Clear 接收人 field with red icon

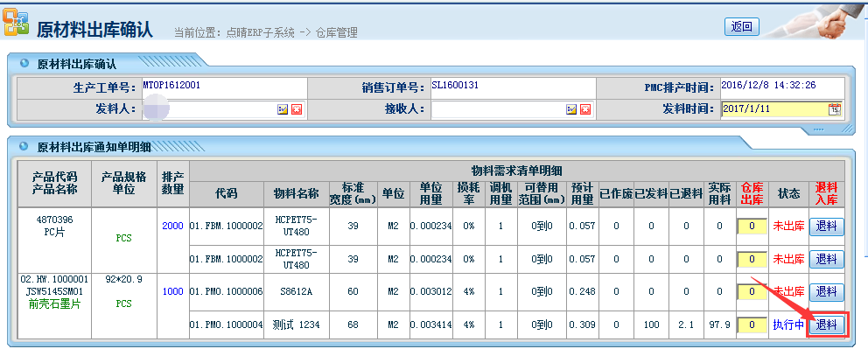[585, 109]
